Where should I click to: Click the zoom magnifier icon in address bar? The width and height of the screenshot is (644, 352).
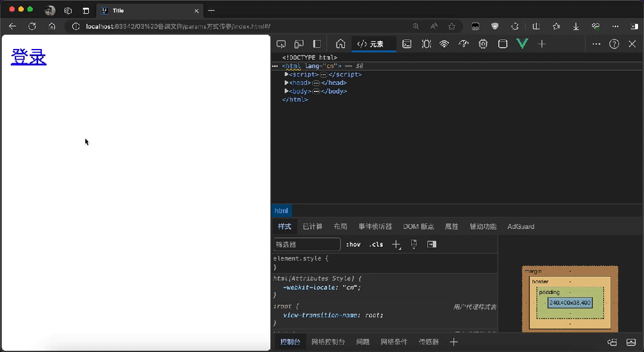click(415, 26)
